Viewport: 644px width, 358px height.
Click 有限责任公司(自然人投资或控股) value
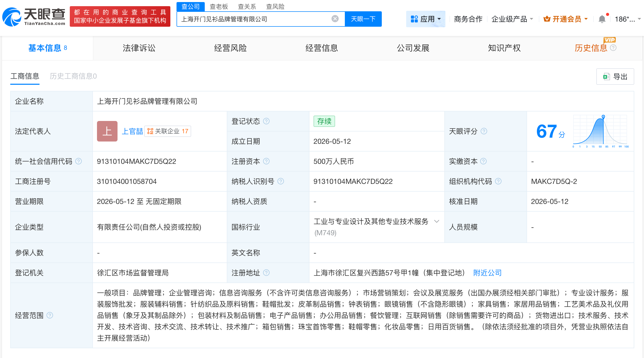[x=149, y=227]
